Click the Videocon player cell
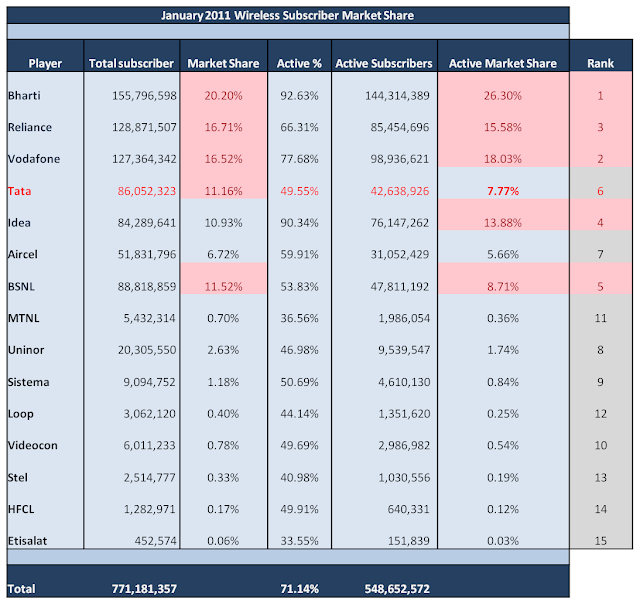The image size is (640, 604). tap(33, 446)
